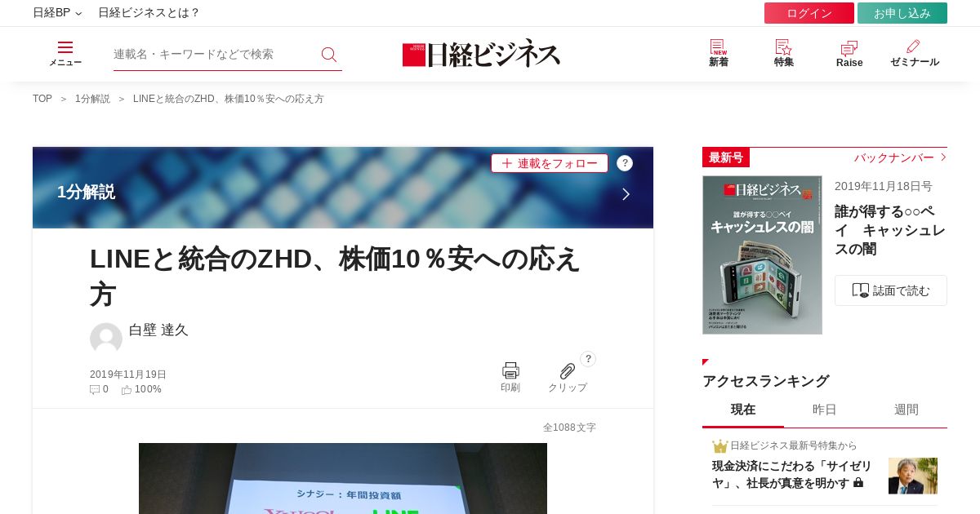Click the magazine cover thumbnail
The height and width of the screenshot is (514, 980).
coord(762,255)
